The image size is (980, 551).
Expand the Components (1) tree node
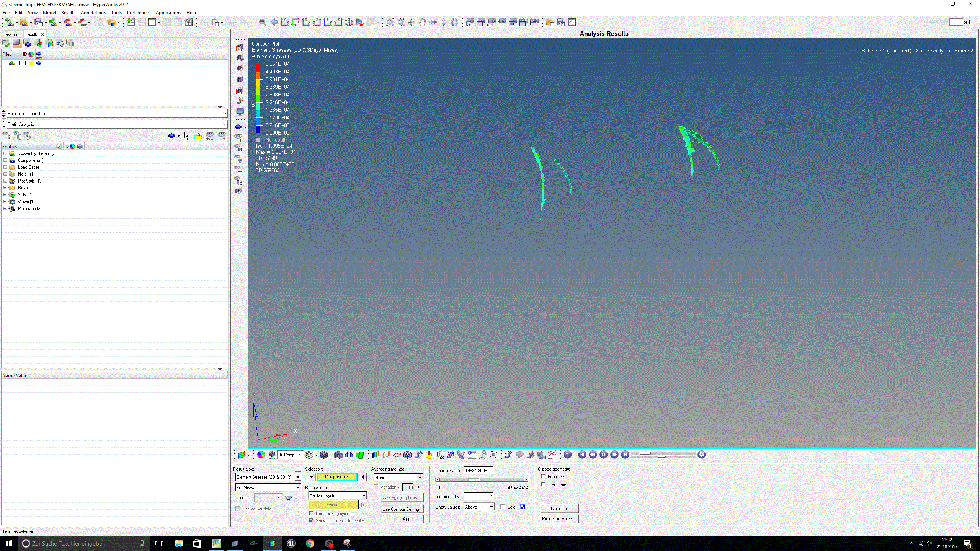[5, 160]
